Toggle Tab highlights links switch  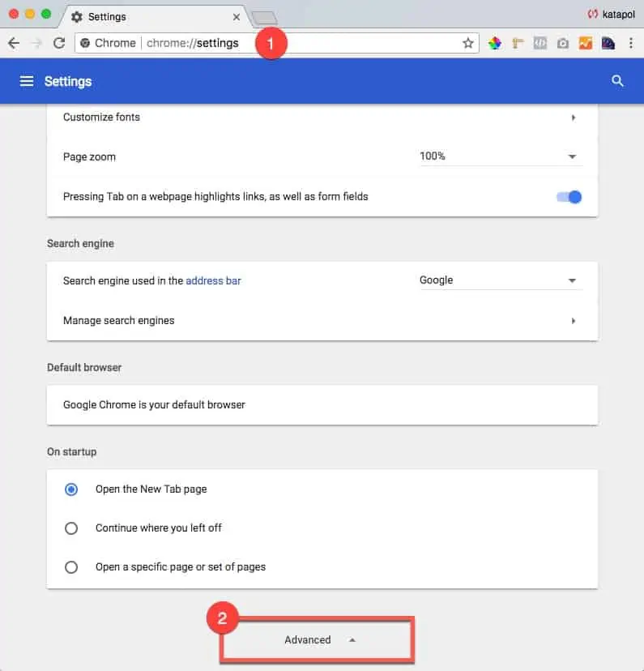pos(569,197)
